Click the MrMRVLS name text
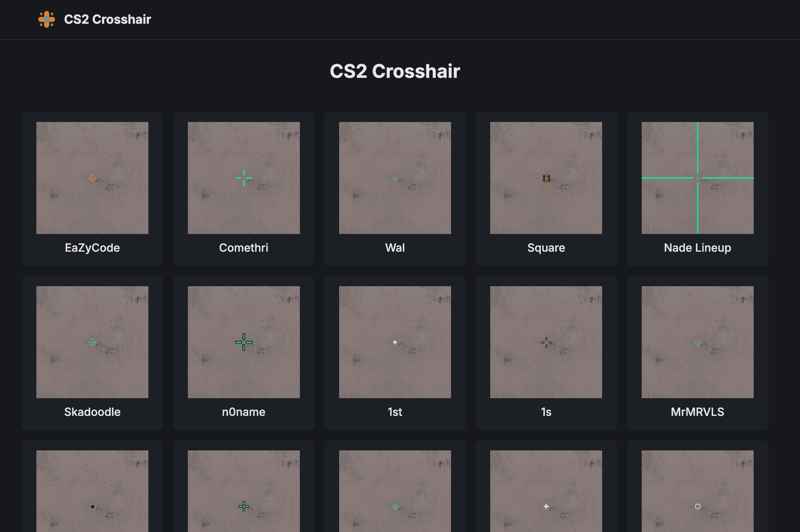The height and width of the screenshot is (532, 800). click(x=697, y=412)
